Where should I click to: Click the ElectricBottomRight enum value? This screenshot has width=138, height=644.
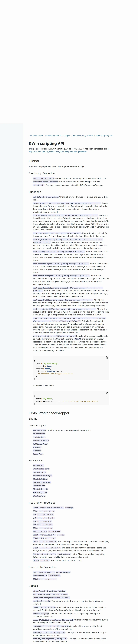point(43,476)
